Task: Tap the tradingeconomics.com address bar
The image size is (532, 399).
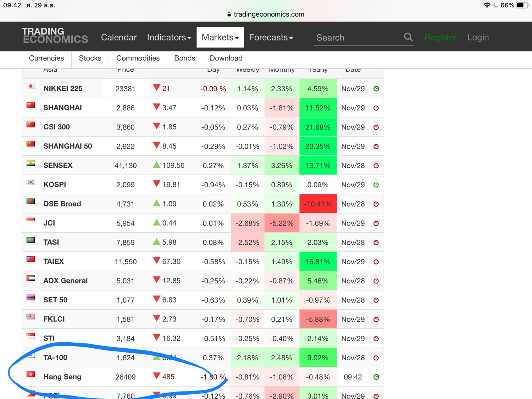Action: [266, 14]
